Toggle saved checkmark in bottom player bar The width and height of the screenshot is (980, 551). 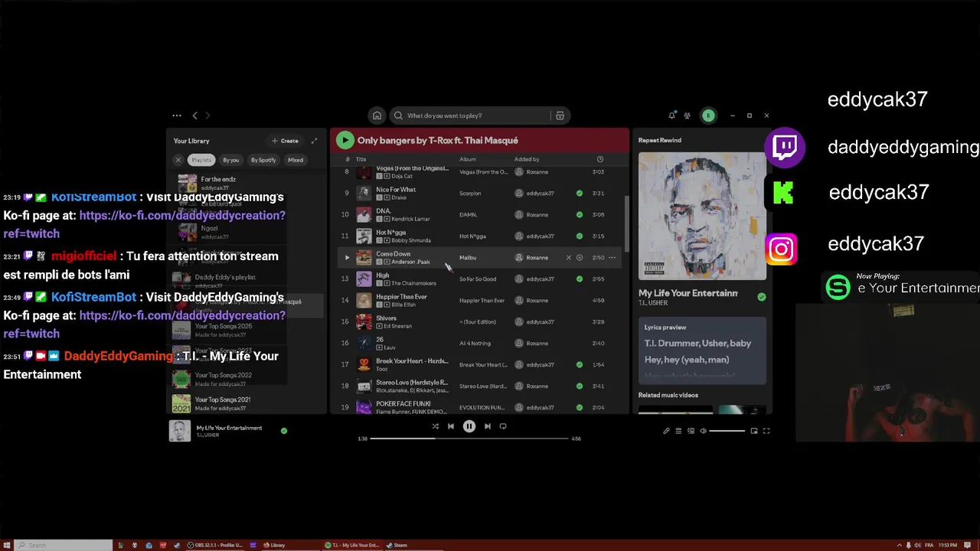point(284,431)
